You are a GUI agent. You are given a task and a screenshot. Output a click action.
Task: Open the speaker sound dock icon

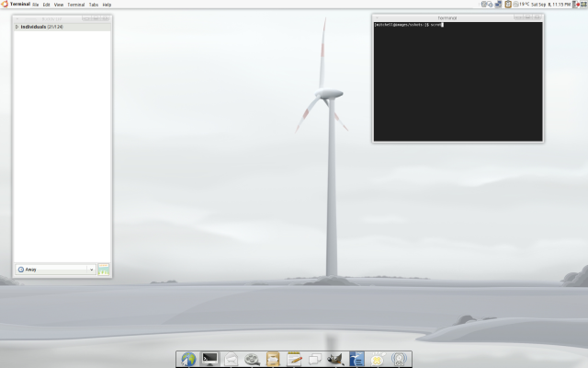click(x=399, y=359)
